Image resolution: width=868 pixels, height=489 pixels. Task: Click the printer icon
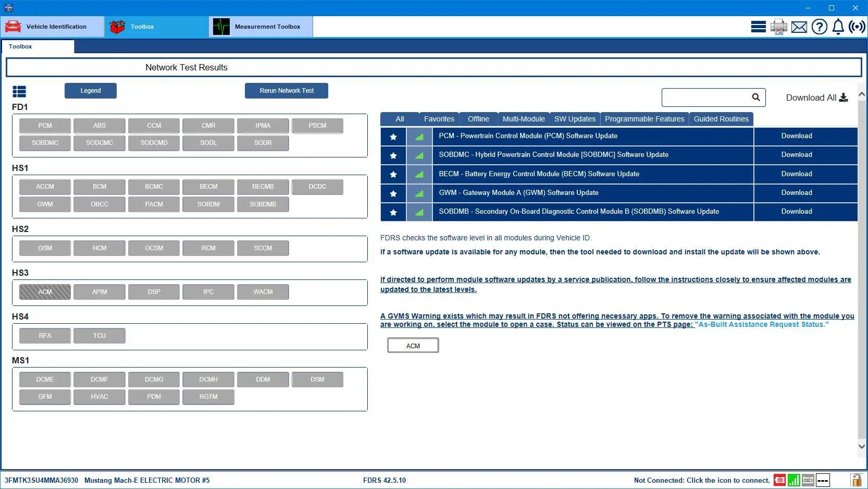[x=779, y=27]
